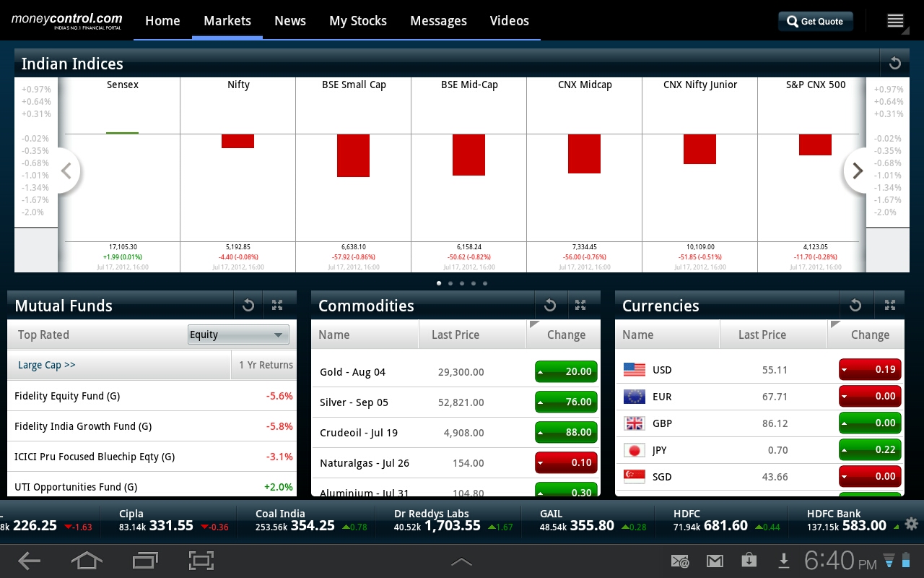The width and height of the screenshot is (924, 578).
Task: Open the hamburger menu icon
Action: pos(895,21)
